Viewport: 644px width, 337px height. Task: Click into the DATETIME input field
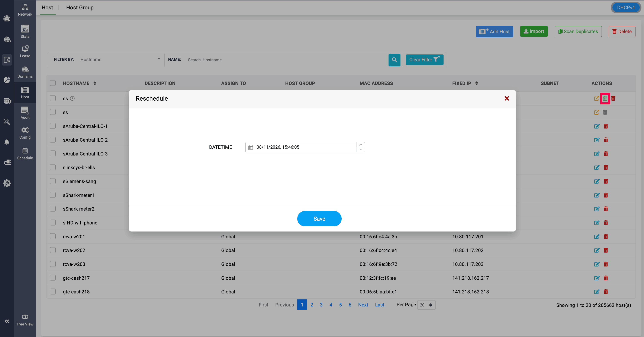pyautogui.click(x=305, y=147)
